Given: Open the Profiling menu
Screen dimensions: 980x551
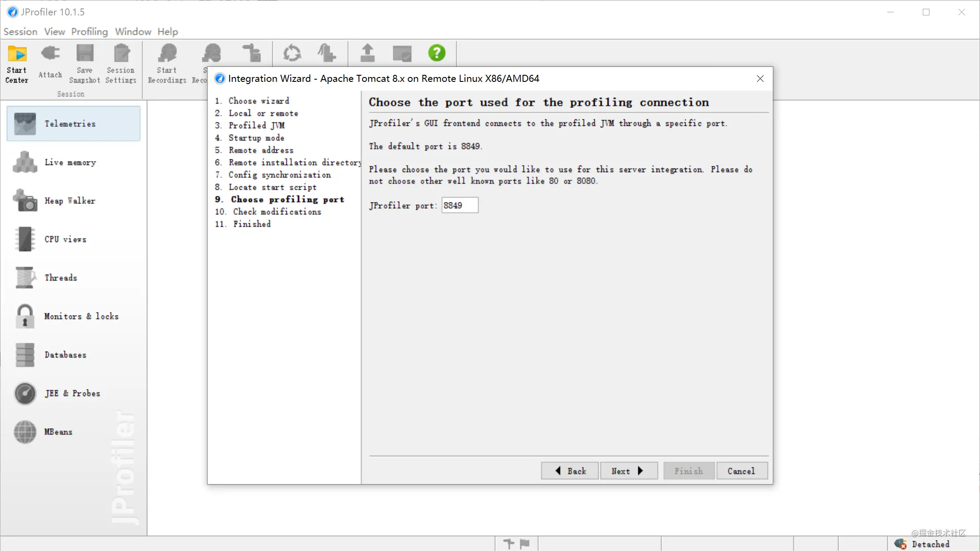Looking at the screenshot, I should pos(89,31).
